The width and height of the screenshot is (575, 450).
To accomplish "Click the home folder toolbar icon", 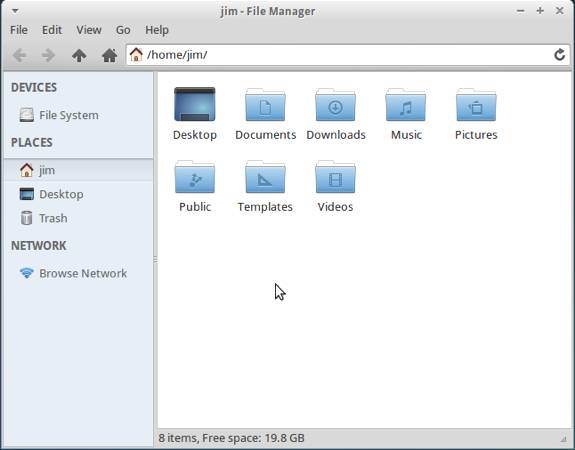I will point(109,55).
